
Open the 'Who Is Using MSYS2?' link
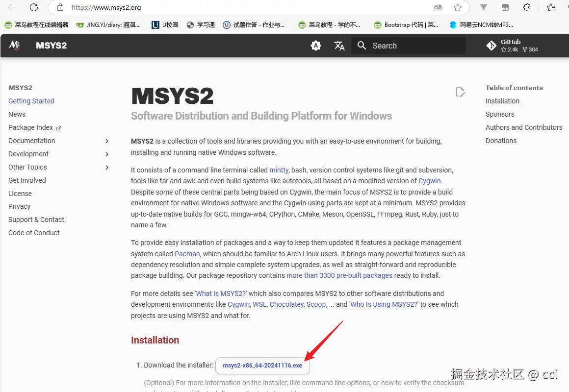[x=384, y=304]
